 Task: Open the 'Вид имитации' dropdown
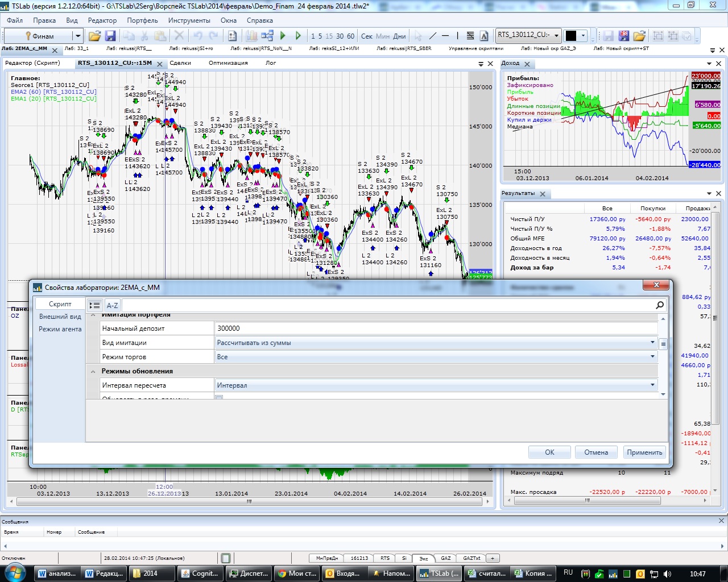[652, 342]
